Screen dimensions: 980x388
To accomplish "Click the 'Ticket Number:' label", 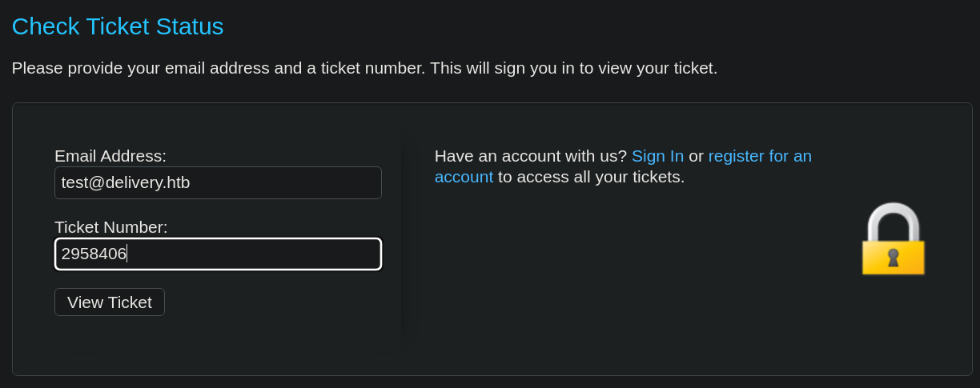I will tap(111, 227).
